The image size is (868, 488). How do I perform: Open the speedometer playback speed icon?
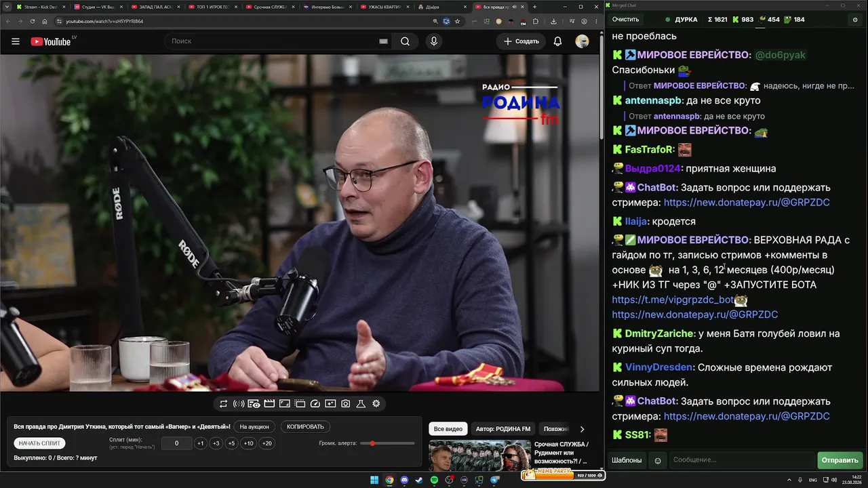point(315,404)
